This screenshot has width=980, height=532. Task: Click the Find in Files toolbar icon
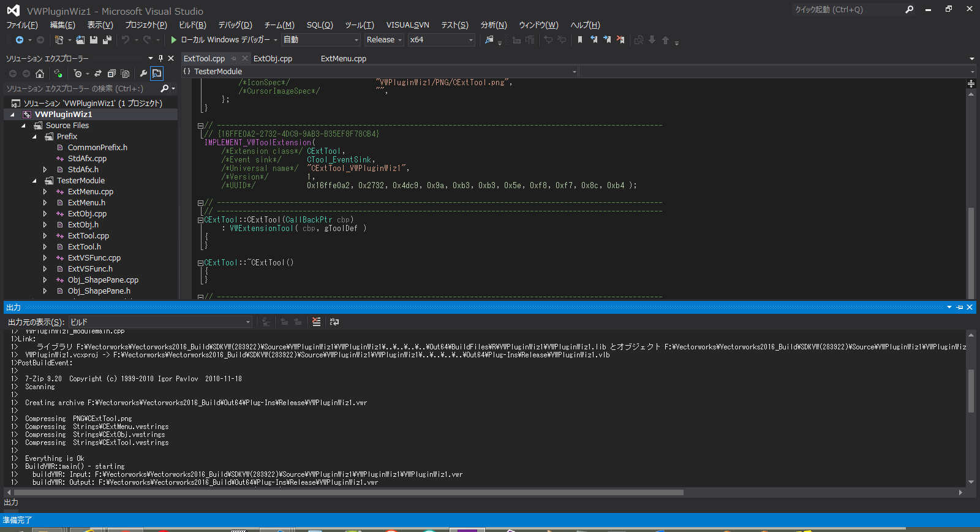point(489,40)
